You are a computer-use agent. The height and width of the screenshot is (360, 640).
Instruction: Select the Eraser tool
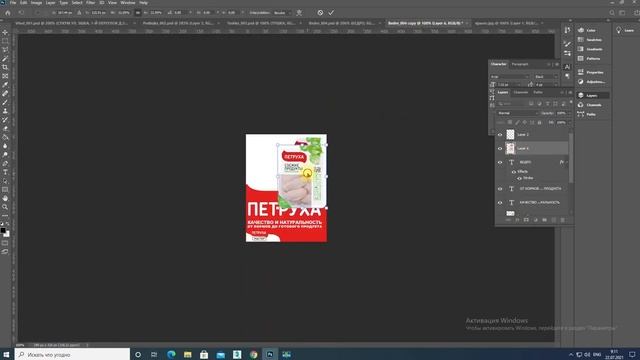tap(5, 129)
